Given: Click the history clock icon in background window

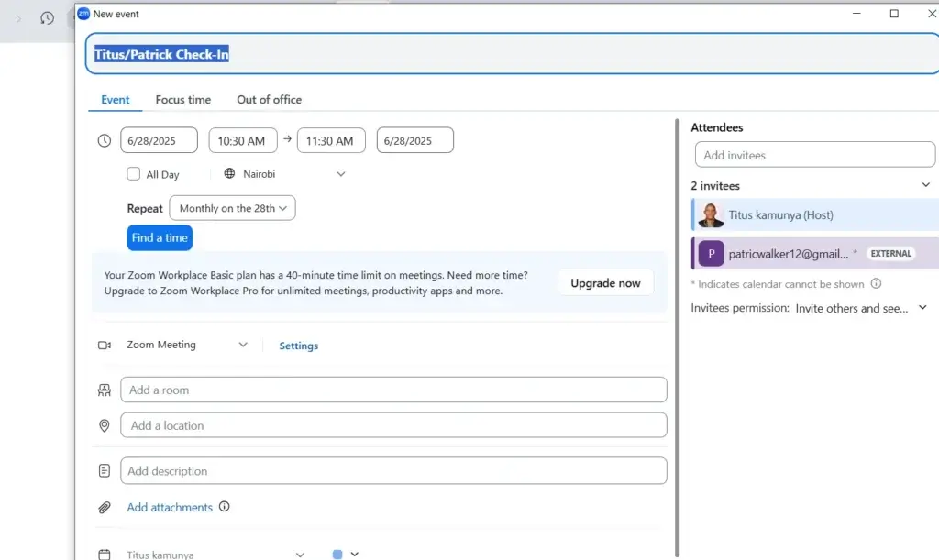Looking at the screenshot, I should [47, 18].
